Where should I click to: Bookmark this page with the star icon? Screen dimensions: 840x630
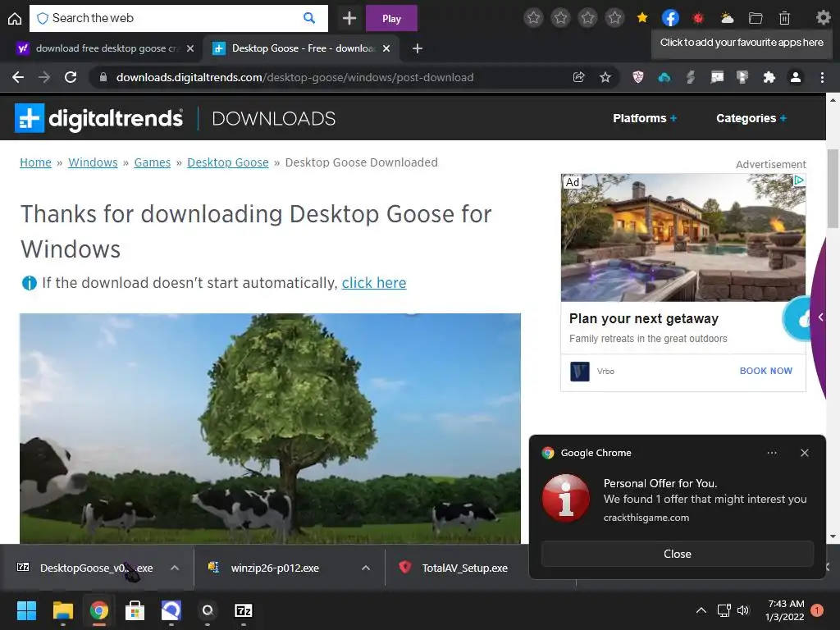click(605, 77)
